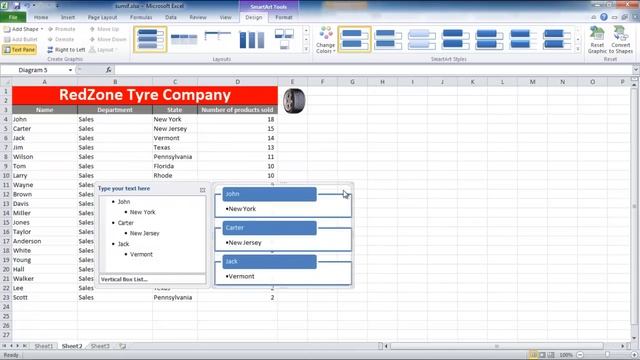Select Page Layout view in status bar
The width and height of the screenshot is (640, 360).
pos(542,355)
